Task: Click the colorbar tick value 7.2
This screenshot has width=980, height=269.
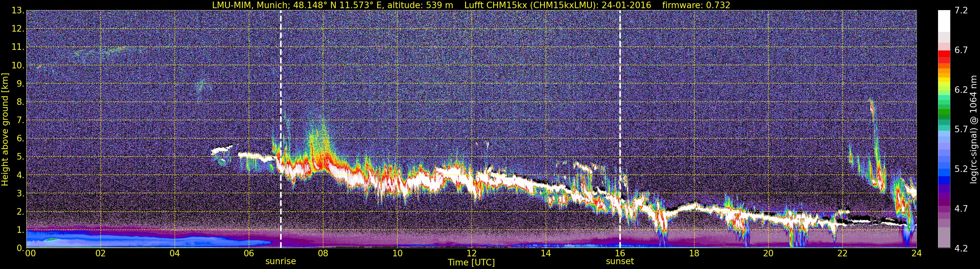Action: 961,11
